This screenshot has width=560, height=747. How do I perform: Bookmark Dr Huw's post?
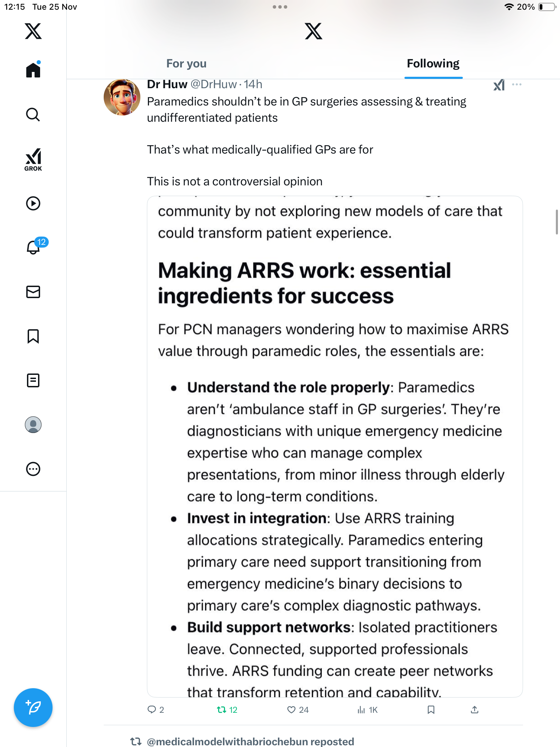point(431,710)
